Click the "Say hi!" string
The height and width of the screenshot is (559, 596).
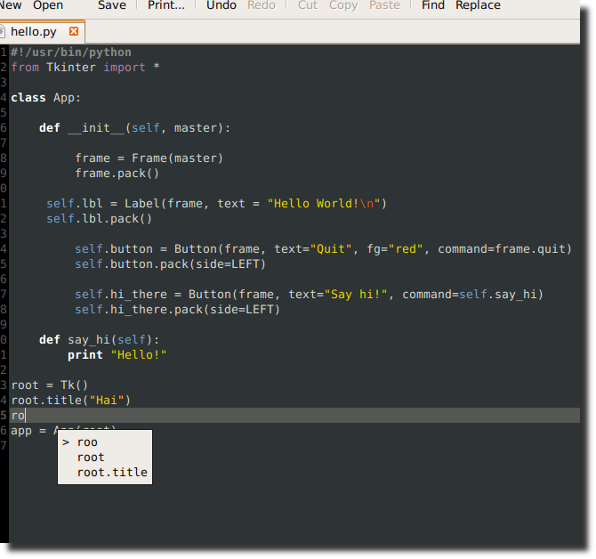click(x=356, y=295)
